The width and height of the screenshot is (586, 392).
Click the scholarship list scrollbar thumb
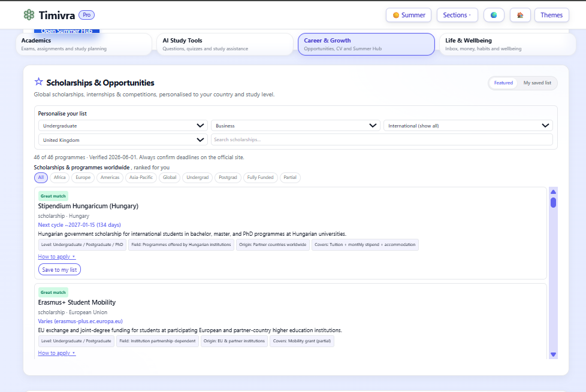click(x=553, y=202)
